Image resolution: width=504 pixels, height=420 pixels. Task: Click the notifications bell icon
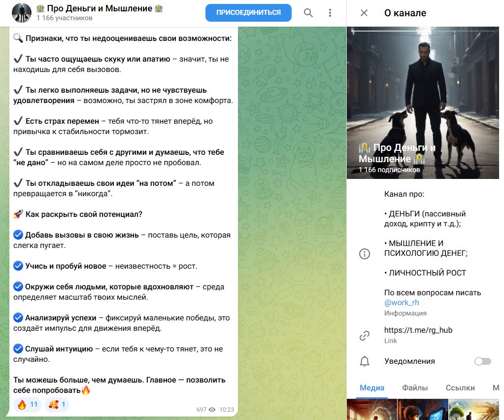tap(364, 361)
